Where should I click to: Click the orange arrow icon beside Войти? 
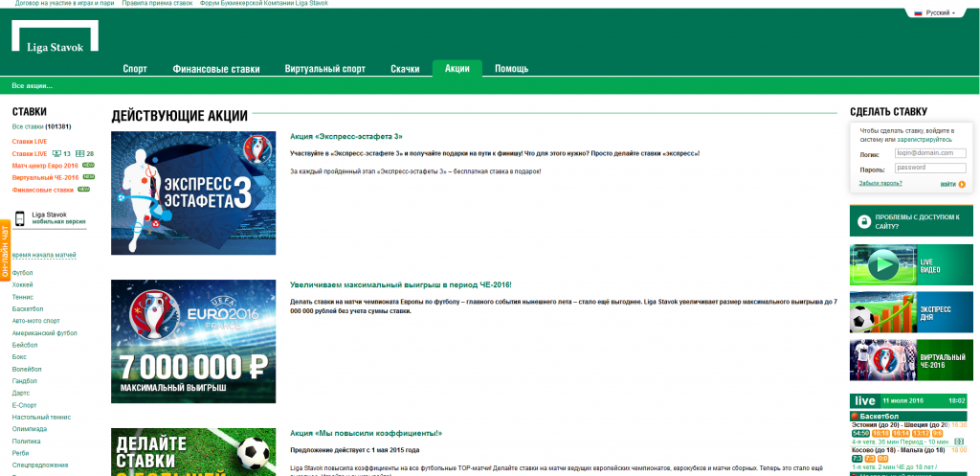point(962,185)
